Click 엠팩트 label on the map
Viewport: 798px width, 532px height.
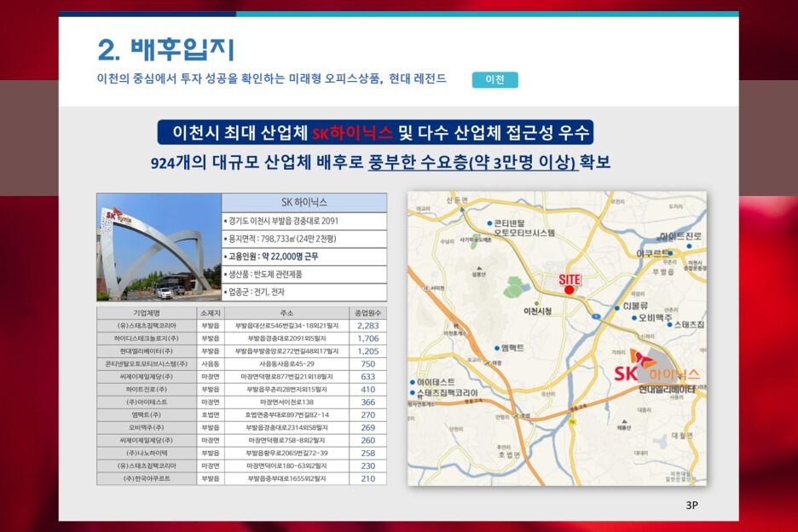click(x=512, y=348)
